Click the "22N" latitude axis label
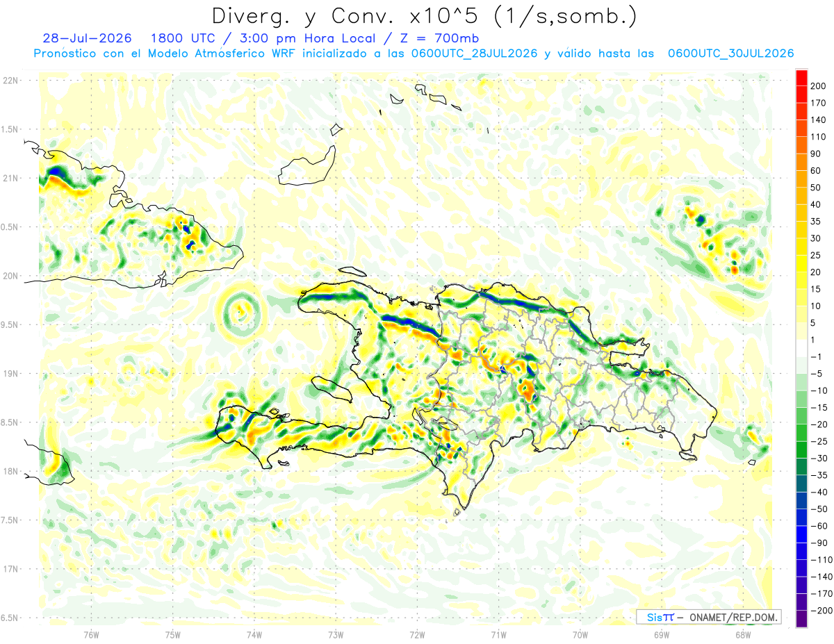 (10, 81)
